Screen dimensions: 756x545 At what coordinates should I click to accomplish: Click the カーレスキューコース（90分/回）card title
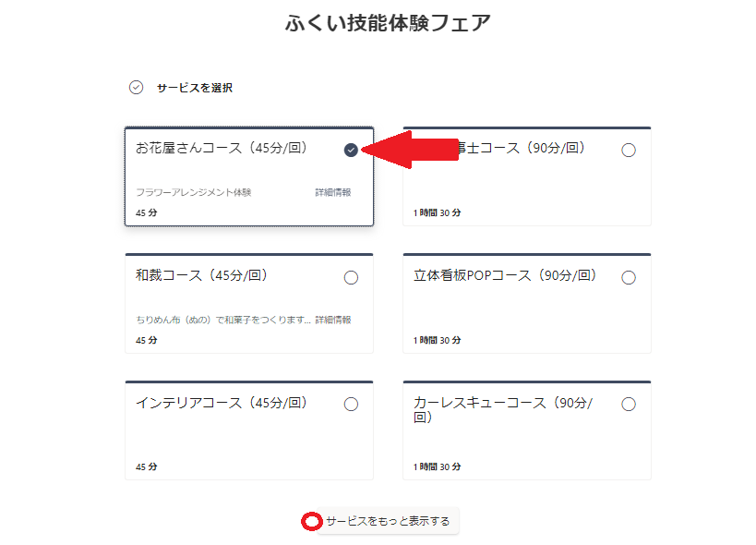[x=503, y=409]
